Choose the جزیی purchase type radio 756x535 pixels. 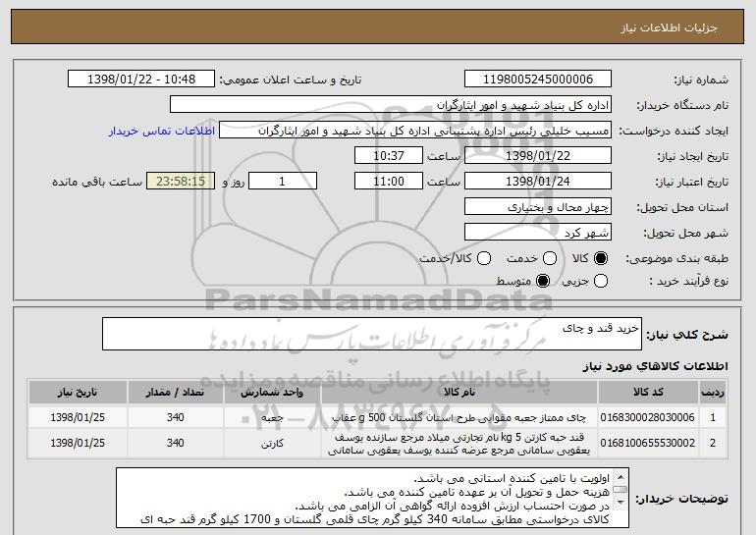click(x=601, y=281)
